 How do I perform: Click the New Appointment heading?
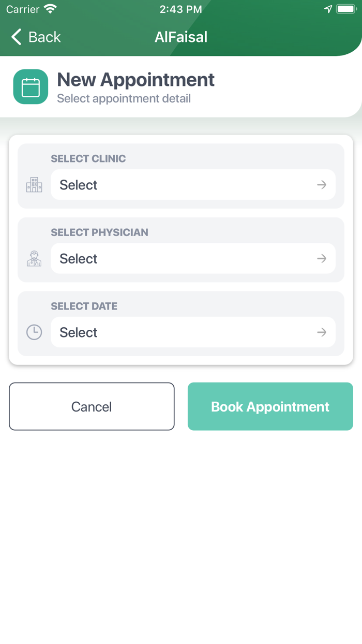(x=135, y=80)
